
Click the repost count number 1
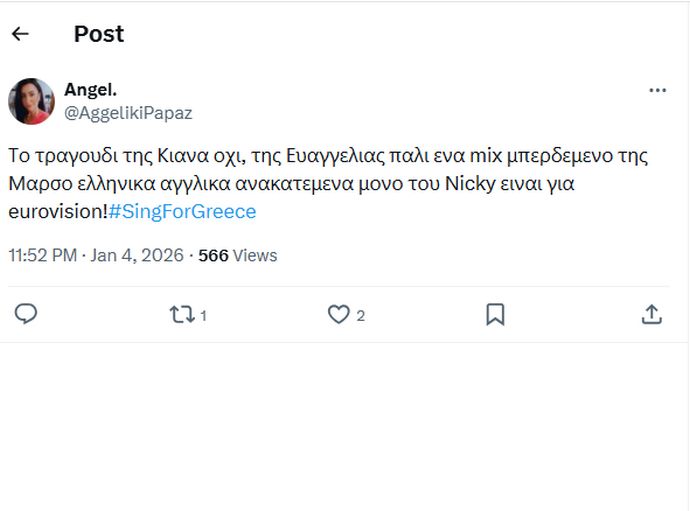click(x=203, y=316)
